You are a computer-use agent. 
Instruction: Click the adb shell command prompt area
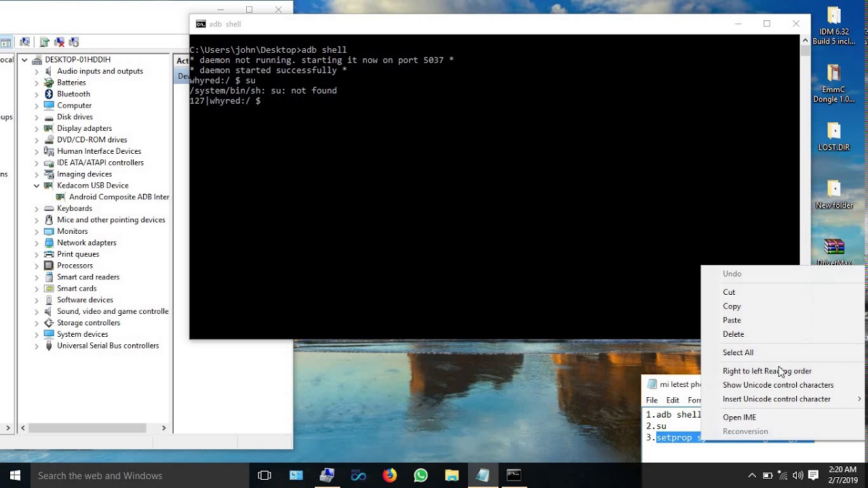coord(495,186)
